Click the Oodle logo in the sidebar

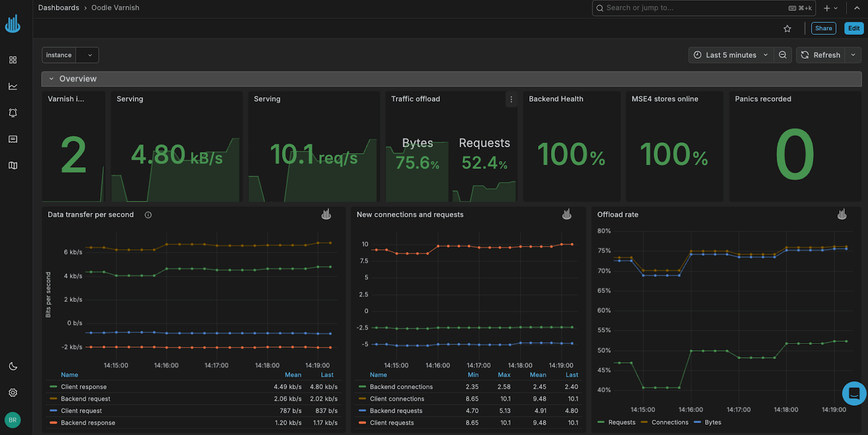[12, 24]
